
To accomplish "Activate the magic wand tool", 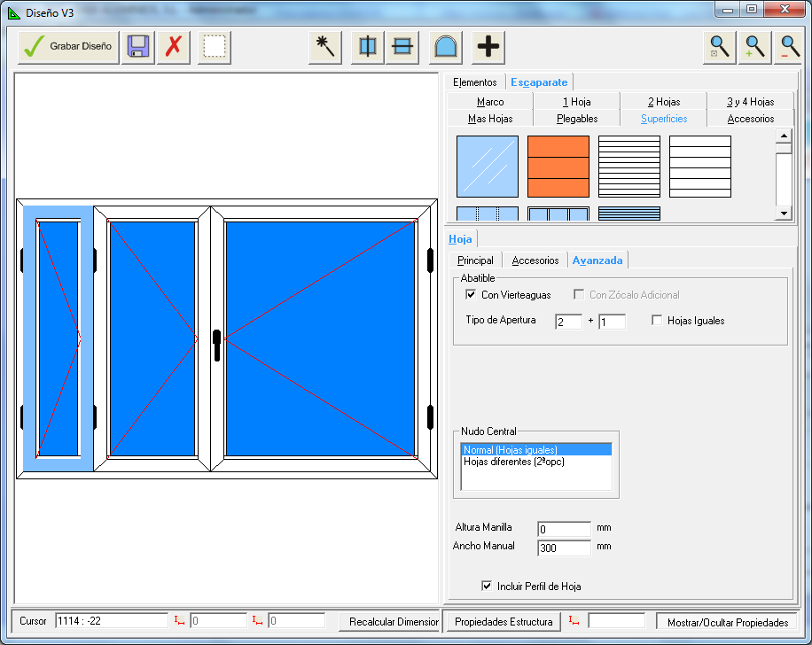I will coord(325,47).
